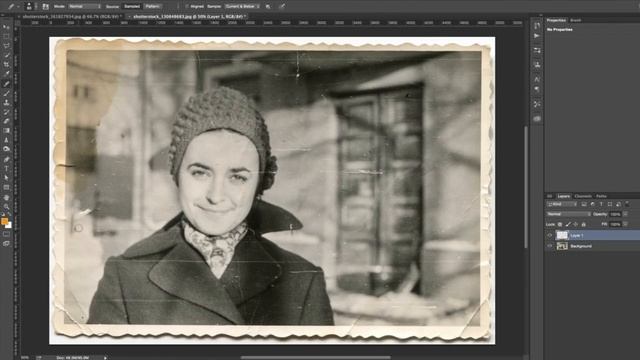Select the Clone Stamp tool
The width and height of the screenshot is (640, 360).
6,102
